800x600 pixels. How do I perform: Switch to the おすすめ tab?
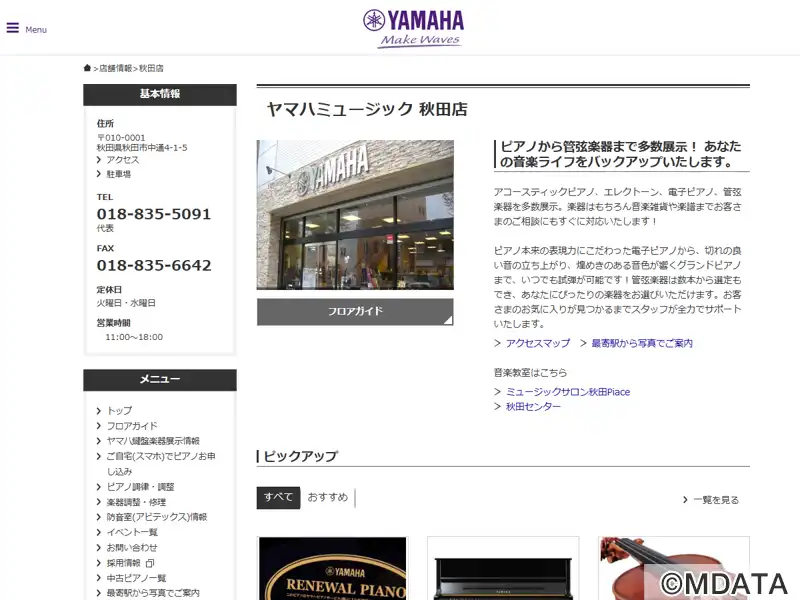328,497
